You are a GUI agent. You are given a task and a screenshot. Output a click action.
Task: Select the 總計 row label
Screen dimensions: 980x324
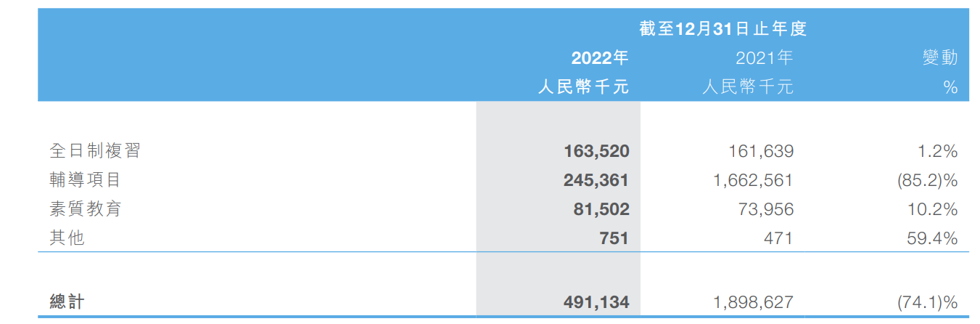point(67,301)
